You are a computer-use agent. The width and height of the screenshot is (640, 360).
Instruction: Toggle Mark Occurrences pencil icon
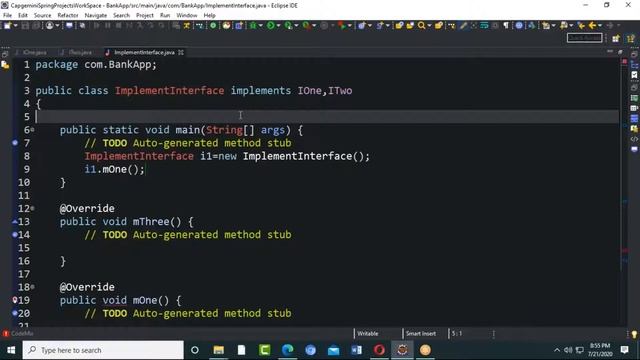coord(463,26)
